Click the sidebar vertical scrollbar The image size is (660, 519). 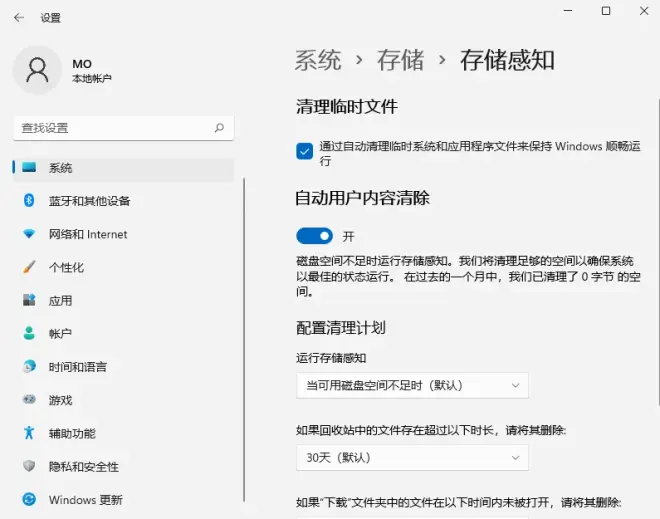[244, 340]
